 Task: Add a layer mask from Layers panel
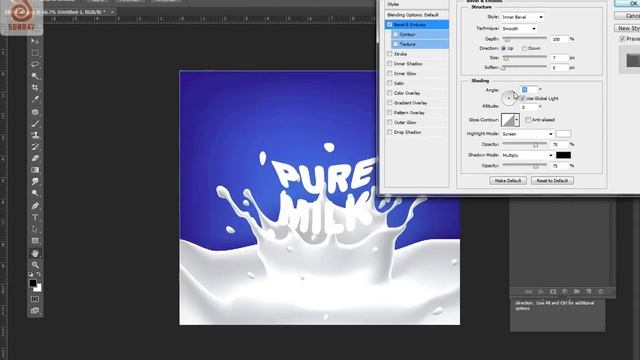553,292
